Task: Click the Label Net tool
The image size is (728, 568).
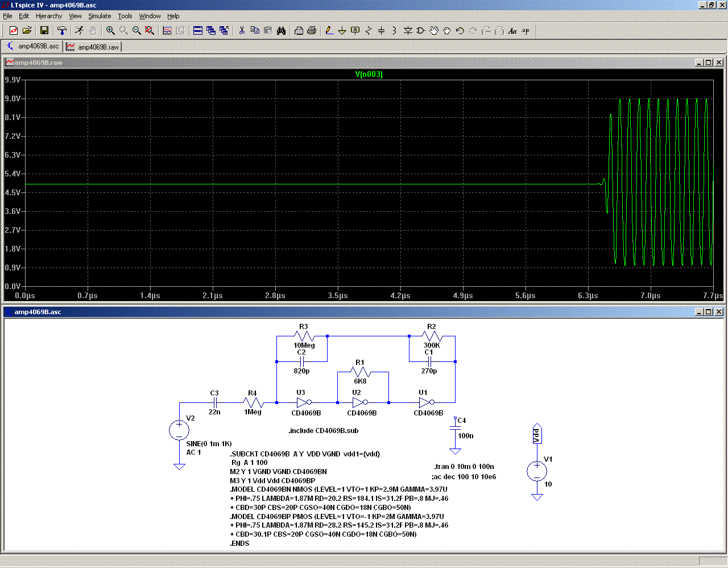Action: point(355,31)
